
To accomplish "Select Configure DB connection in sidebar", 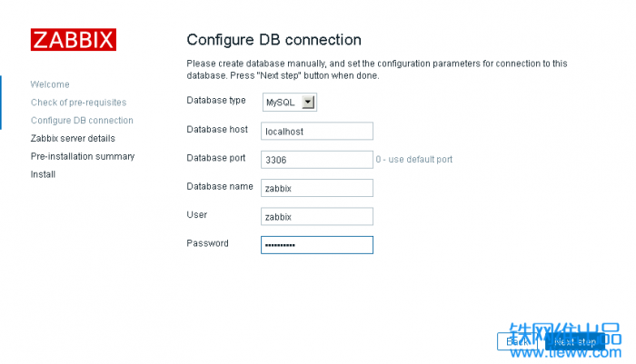I will click(82, 121).
